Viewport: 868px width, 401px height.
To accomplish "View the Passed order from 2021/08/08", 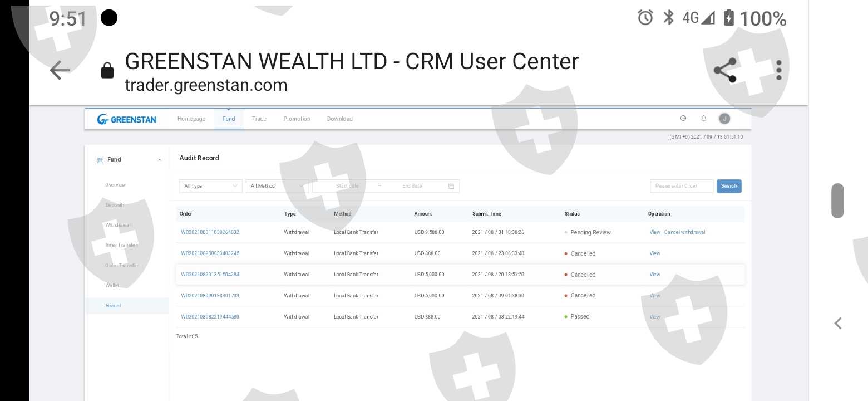I will click(x=655, y=317).
